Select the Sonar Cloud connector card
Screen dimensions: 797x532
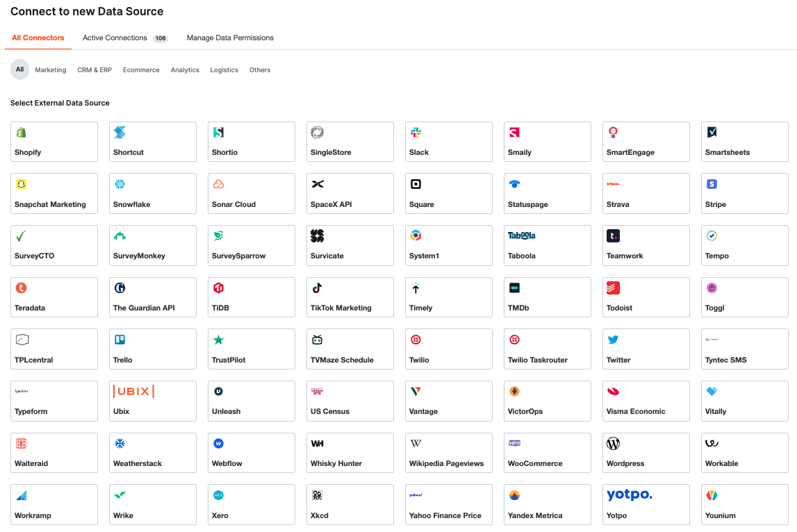[x=251, y=194]
